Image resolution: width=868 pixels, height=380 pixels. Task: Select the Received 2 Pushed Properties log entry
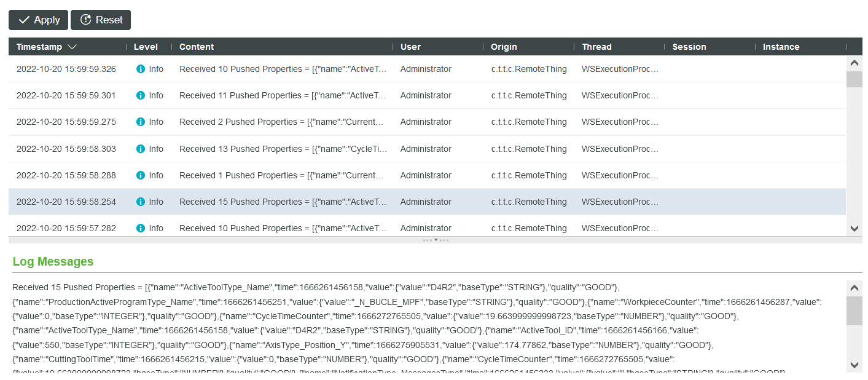tap(283, 122)
